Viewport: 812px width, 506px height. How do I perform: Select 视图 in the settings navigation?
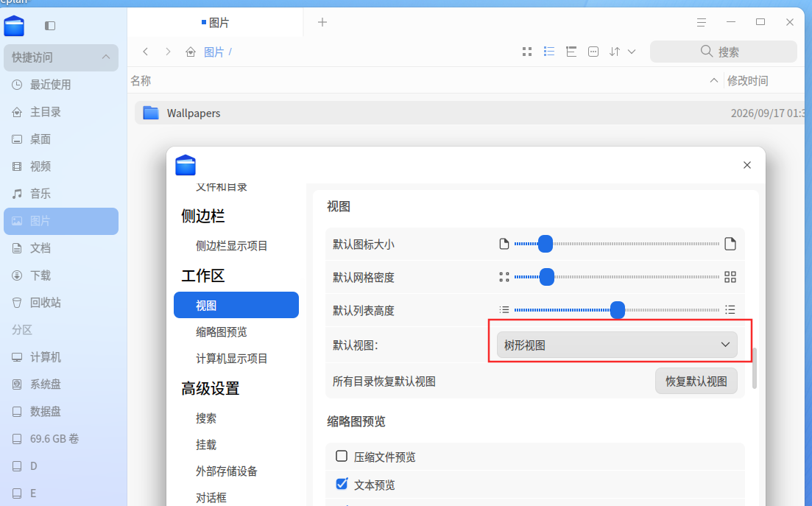236,305
